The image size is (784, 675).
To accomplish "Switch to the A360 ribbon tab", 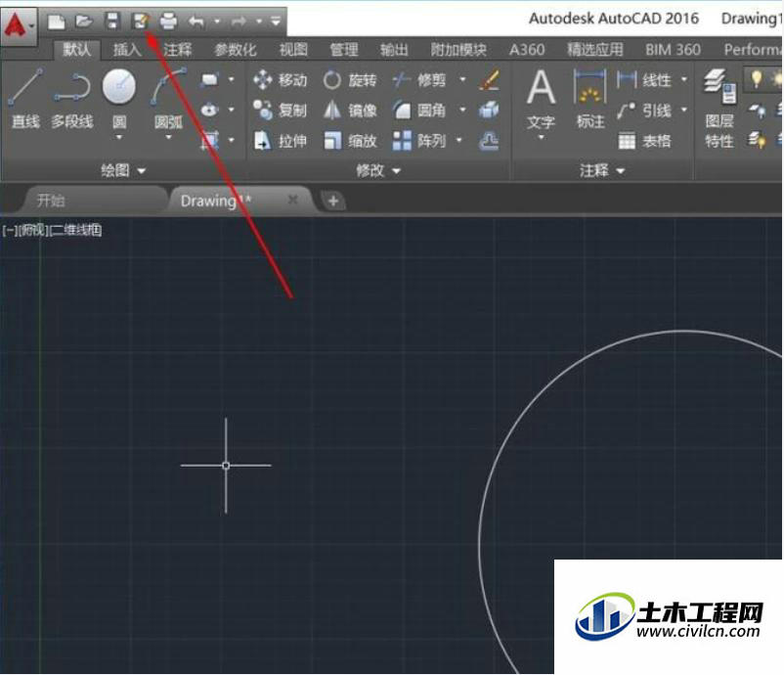I will pos(527,50).
